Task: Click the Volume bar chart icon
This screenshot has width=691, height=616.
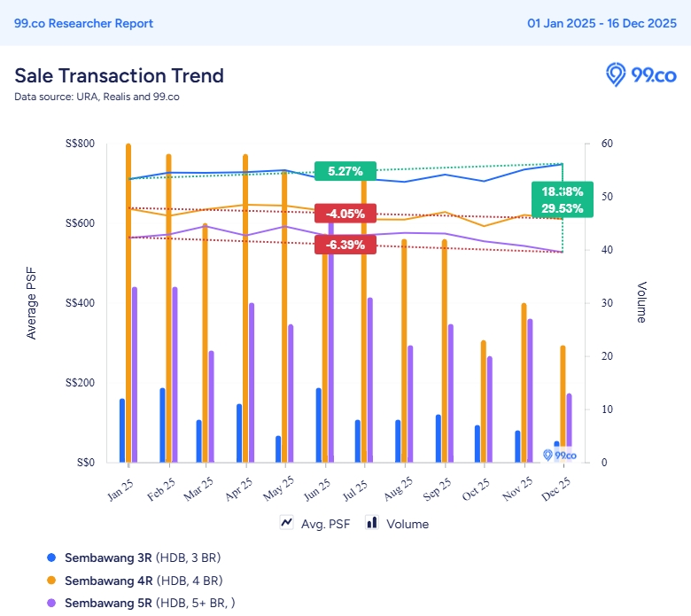Action: (x=371, y=523)
